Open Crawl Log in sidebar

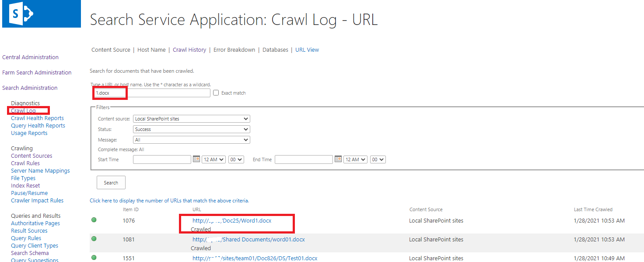pos(23,111)
